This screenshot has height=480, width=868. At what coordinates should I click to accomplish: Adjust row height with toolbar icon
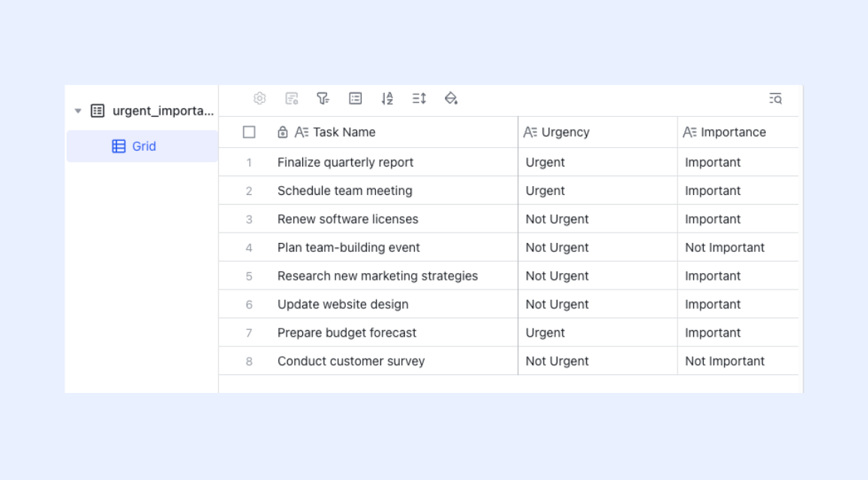[x=419, y=98]
